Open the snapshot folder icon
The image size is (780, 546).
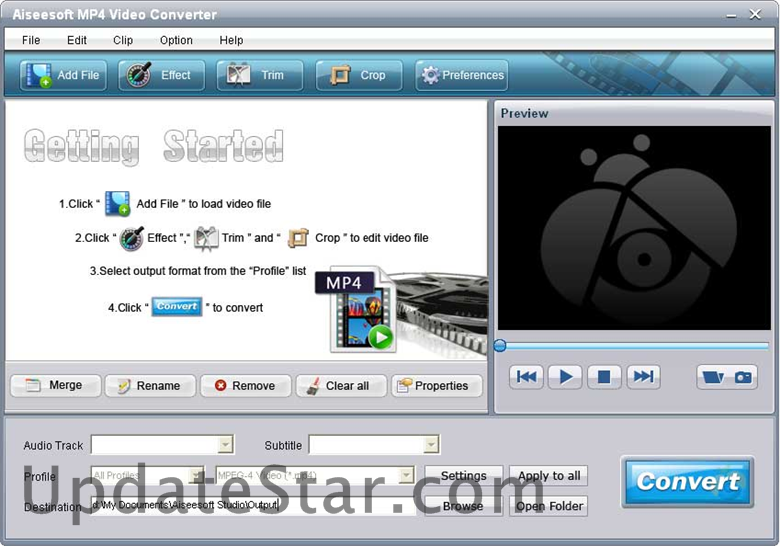713,377
